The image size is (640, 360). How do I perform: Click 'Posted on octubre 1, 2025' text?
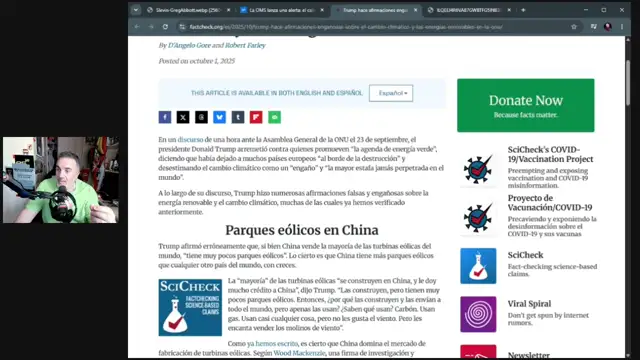197,61
